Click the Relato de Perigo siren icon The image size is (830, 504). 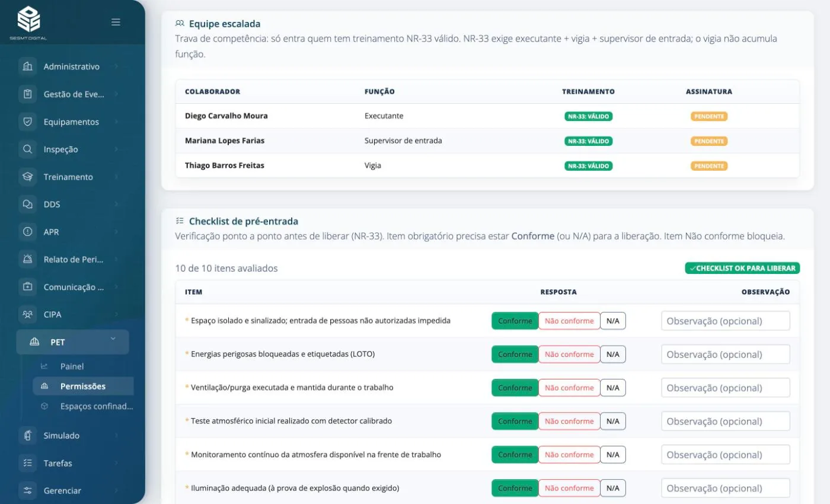[27, 260]
